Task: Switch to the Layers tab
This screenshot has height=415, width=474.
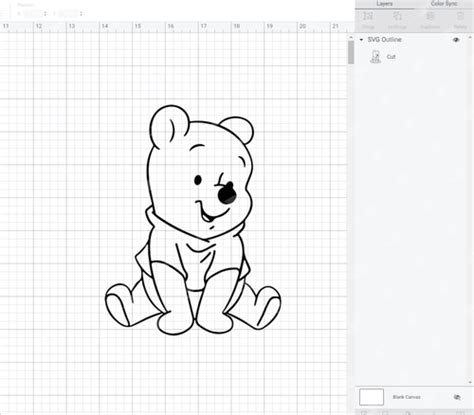Action: point(384,4)
